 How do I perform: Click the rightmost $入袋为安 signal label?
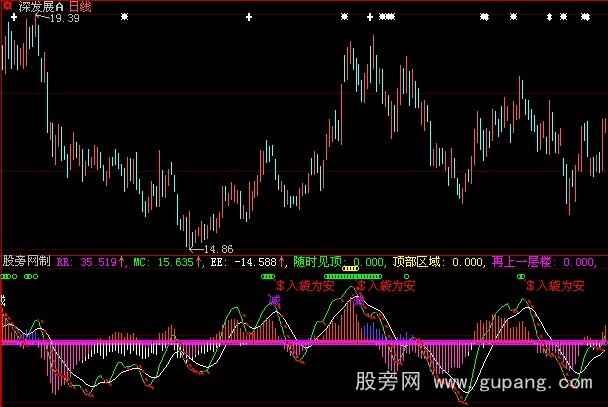tap(555, 286)
